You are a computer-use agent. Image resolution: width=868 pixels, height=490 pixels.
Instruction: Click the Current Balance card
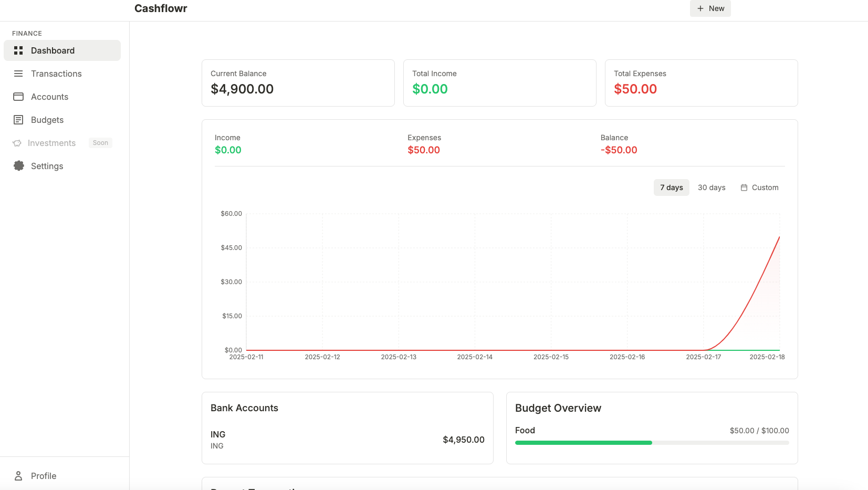point(298,83)
